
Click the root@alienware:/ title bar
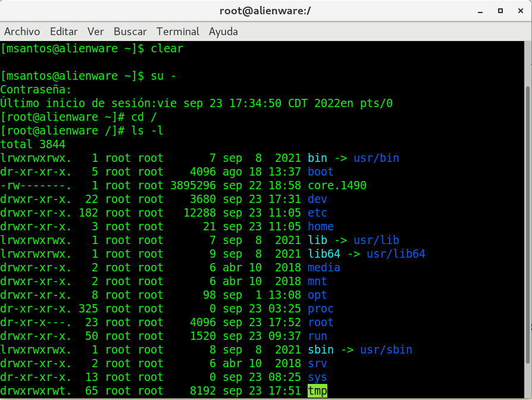click(265, 11)
